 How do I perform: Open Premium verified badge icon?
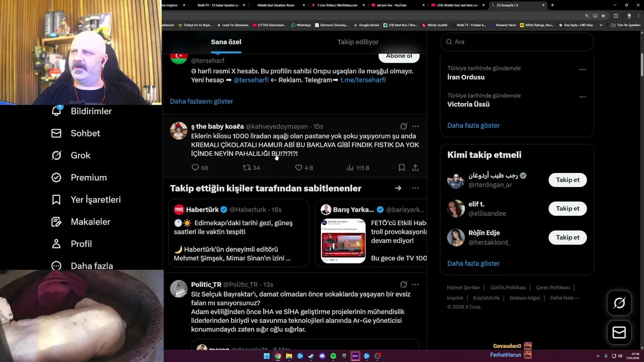pos(56,177)
